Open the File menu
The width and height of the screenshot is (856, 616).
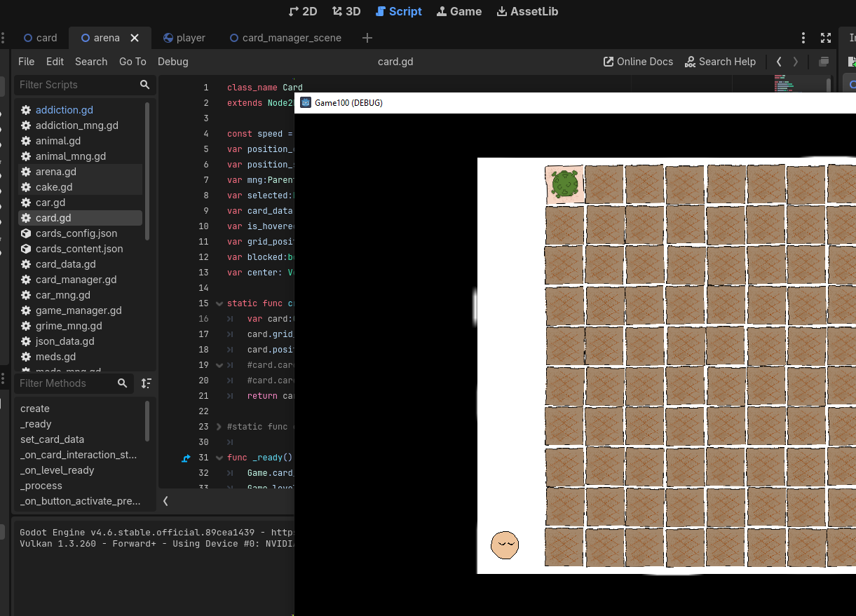click(x=26, y=62)
